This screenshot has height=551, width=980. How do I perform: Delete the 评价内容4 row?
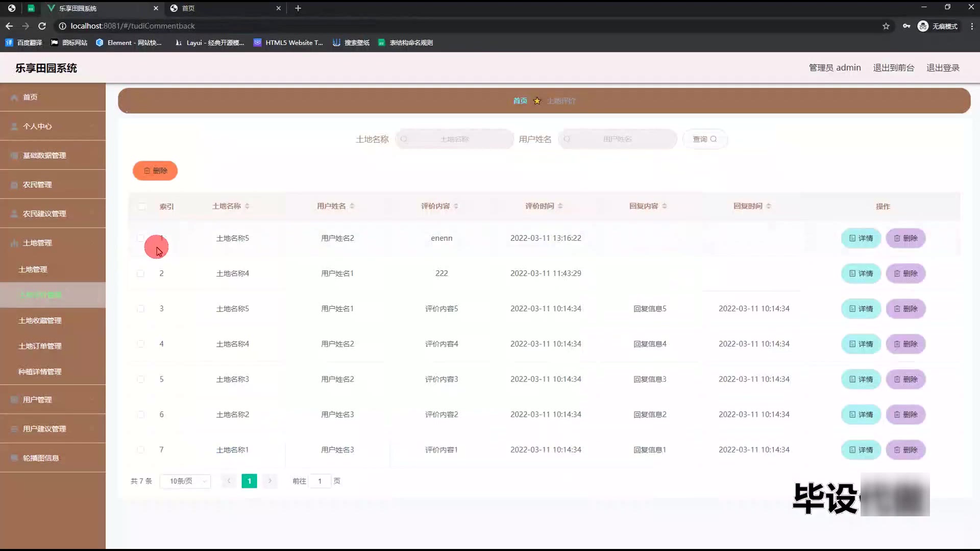point(905,344)
